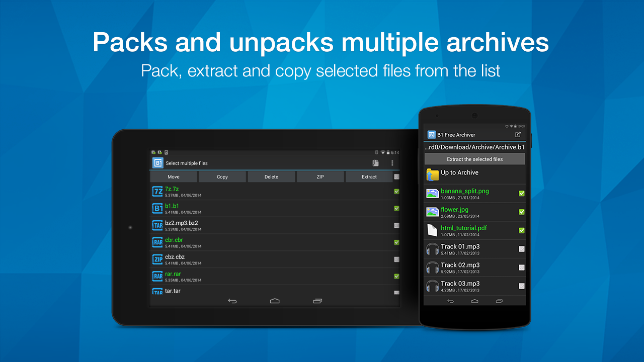This screenshot has height=362, width=644.
Task: Tap the image icon for banana_split.png
Action: click(x=432, y=194)
